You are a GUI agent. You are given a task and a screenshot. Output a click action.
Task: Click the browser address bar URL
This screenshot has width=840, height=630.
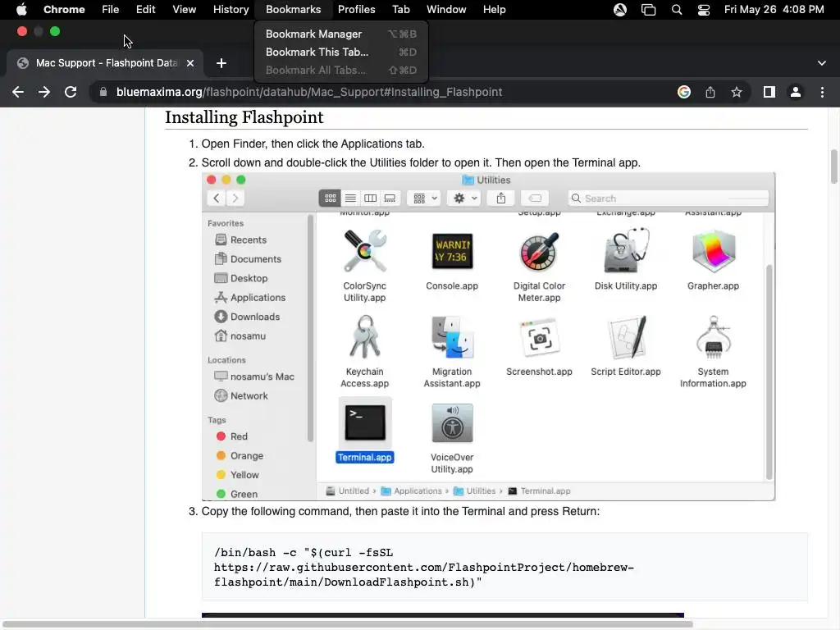pos(309,92)
